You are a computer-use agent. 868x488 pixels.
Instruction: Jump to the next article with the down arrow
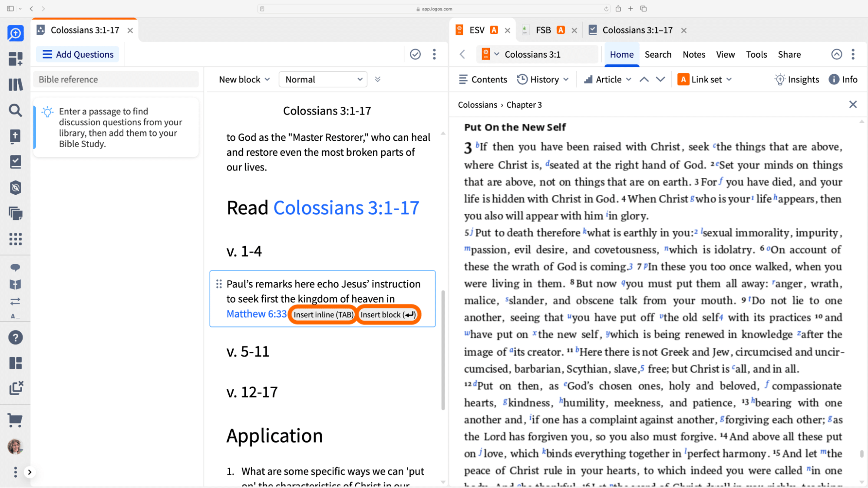(x=660, y=79)
